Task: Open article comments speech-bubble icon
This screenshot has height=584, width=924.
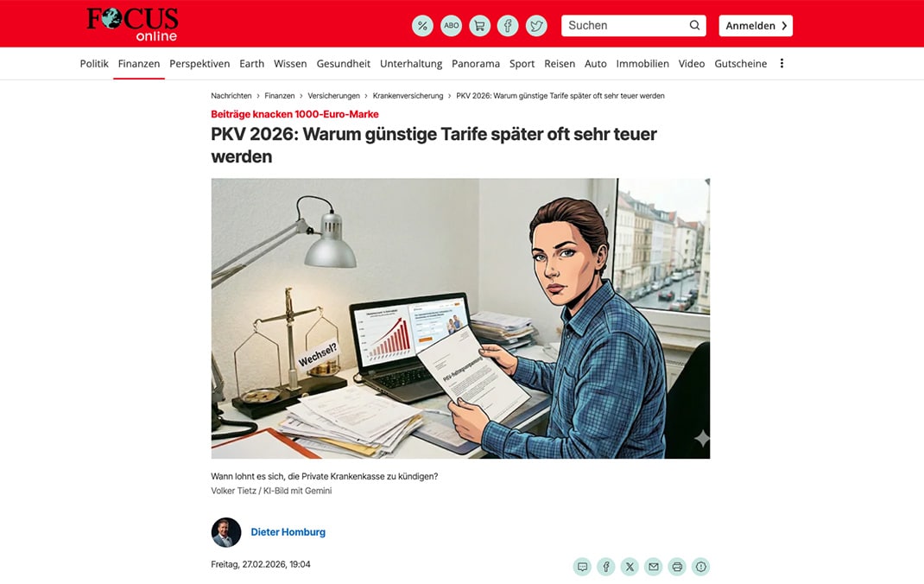Action: click(582, 567)
